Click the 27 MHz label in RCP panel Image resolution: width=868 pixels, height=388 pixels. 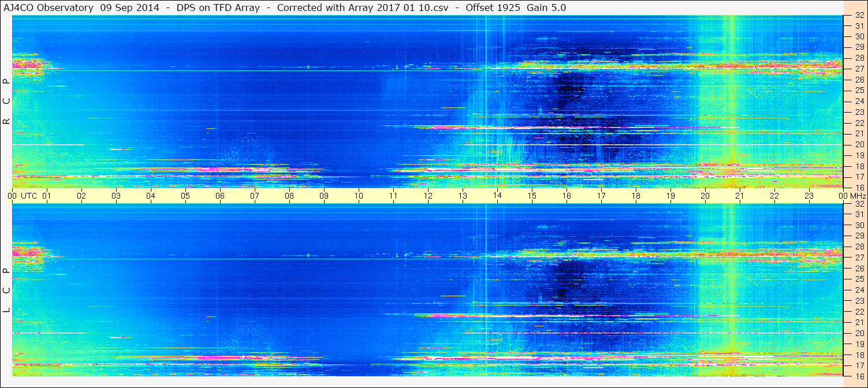tap(859, 69)
